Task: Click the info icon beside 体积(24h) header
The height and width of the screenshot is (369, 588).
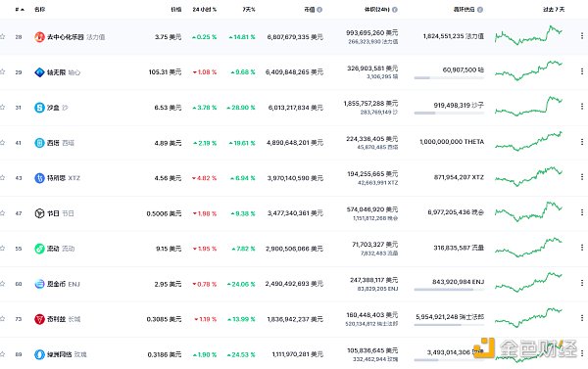Action: [x=395, y=10]
